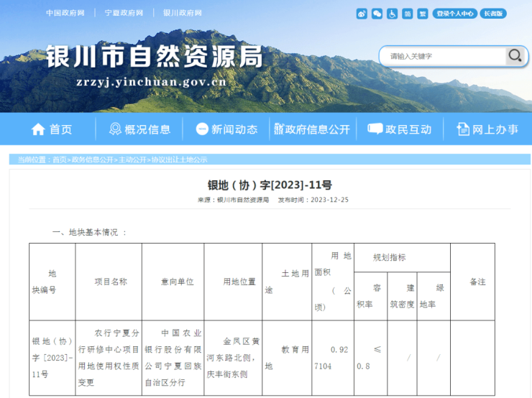
Task: Click the news icon beside 新闻动态
Action: (202, 129)
